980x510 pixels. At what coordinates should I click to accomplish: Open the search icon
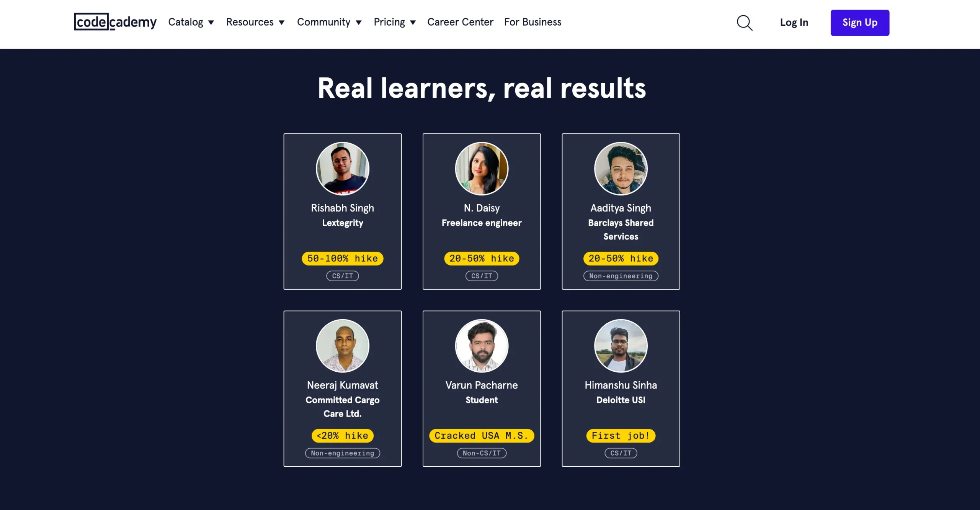click(745, 23)
